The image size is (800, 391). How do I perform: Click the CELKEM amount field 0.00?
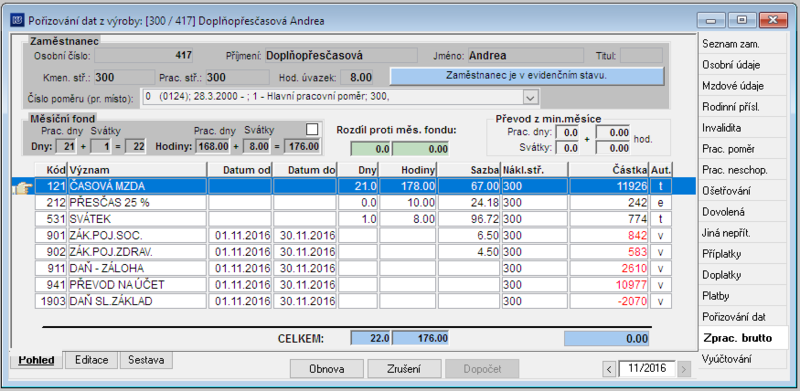click(x=607, y=339)
